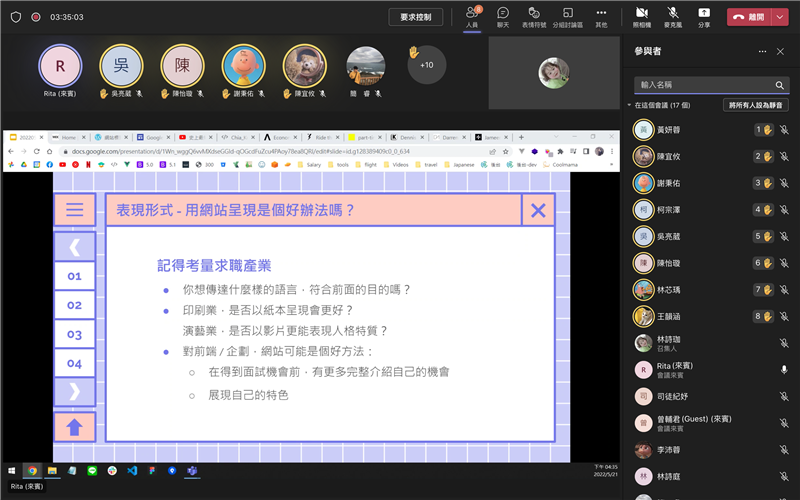Click the muted mic icon beside 黃妍蓉
Viewport: 800px width, 500px height.
click(x=784, y=129)
